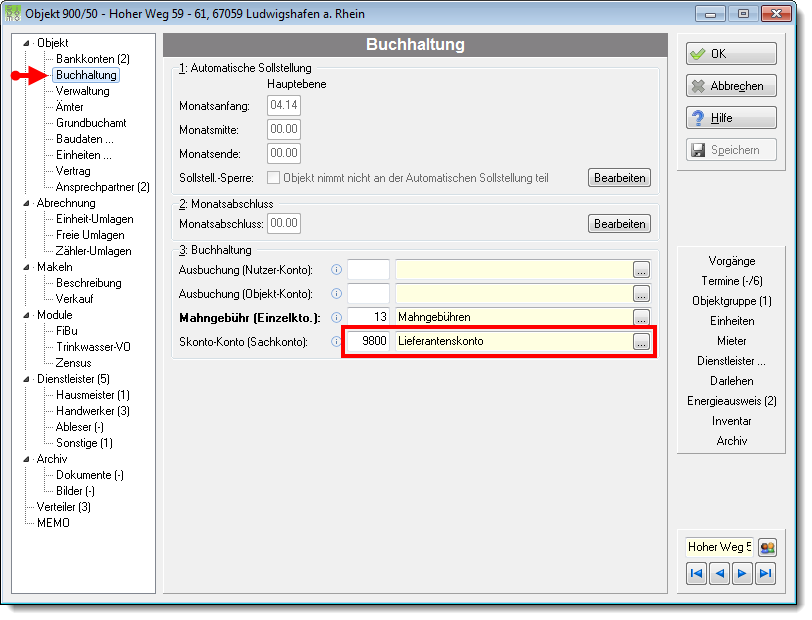Go to previous record arrow
The image size is (812, 620).
(x=719, y=574)
